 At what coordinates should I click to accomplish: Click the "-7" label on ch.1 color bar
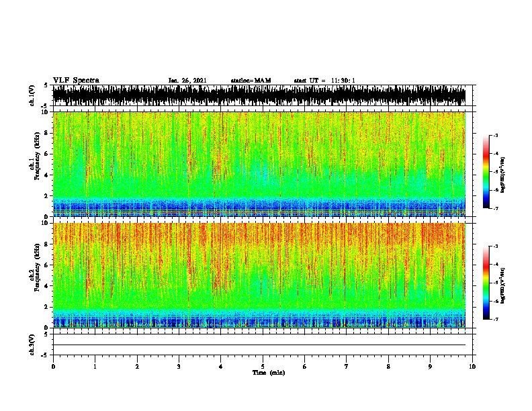[x=495, y=208]
